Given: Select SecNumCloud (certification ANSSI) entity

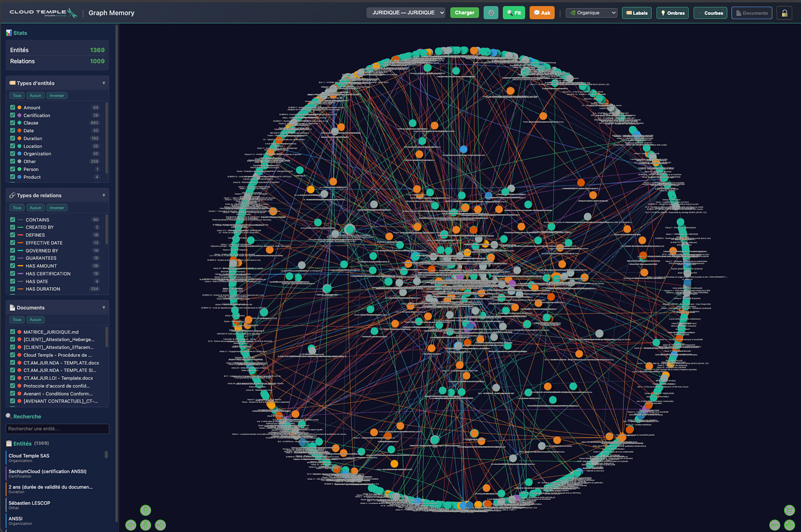Looking at the screenshot, I should (55, 474).
